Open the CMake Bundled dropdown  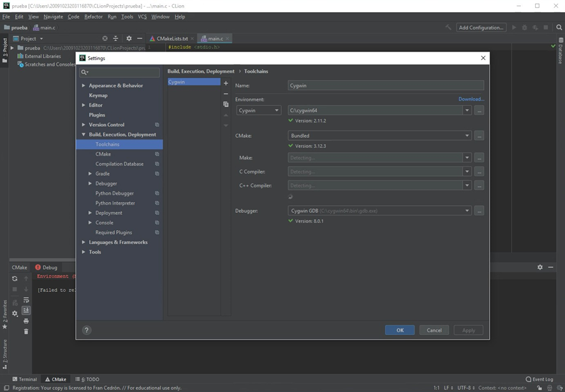380,136
